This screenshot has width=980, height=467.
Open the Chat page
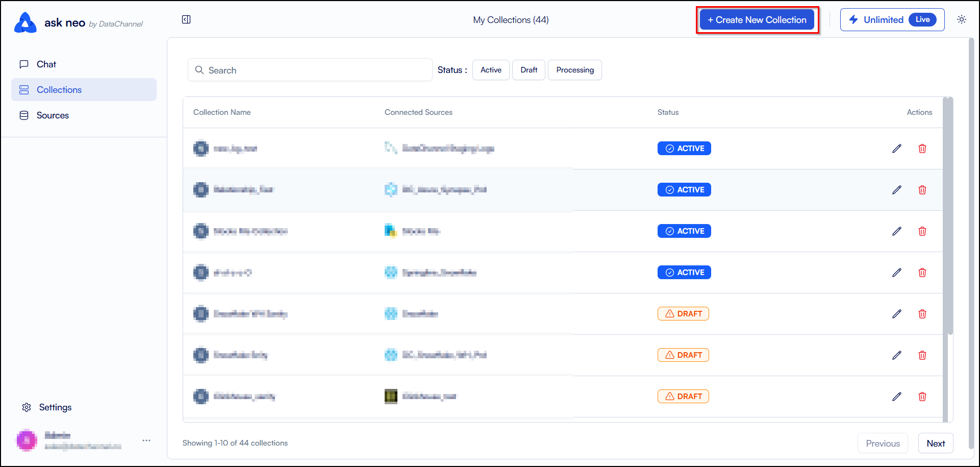click(84, 64)
